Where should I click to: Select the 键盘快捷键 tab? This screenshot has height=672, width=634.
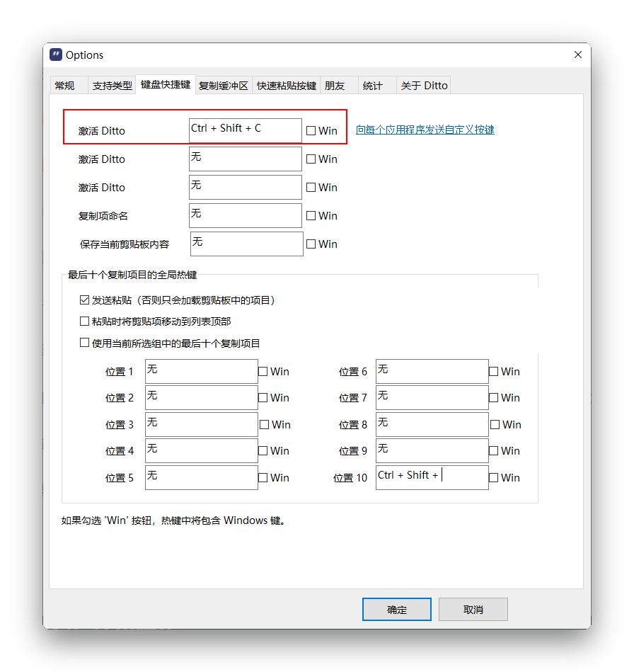point(166,84)
